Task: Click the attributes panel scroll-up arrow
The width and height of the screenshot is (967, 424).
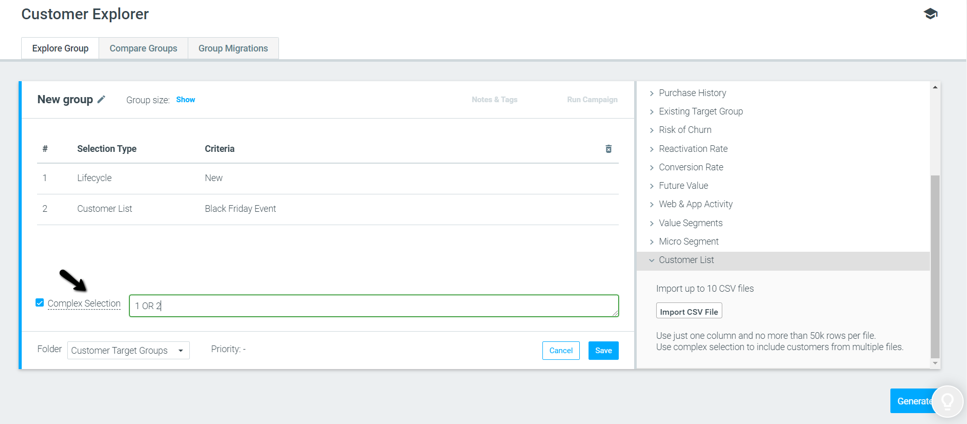Action: 935,87
